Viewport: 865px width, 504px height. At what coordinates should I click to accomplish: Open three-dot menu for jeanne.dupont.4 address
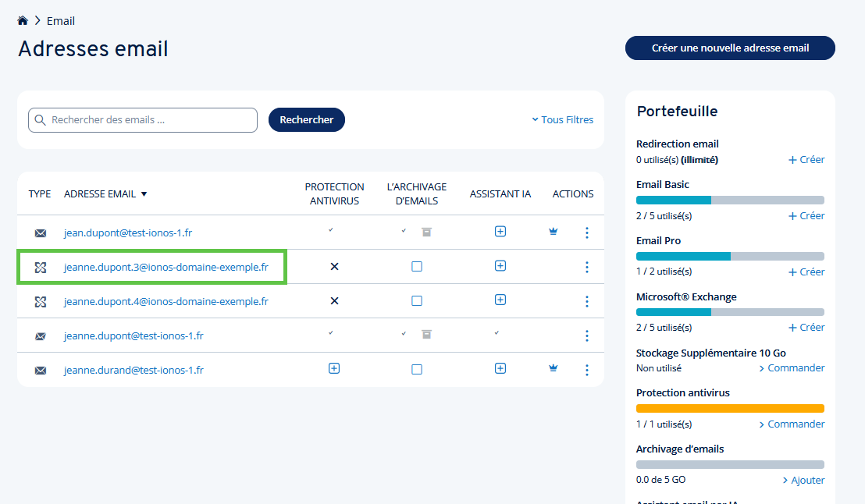(x=587, y=301)
